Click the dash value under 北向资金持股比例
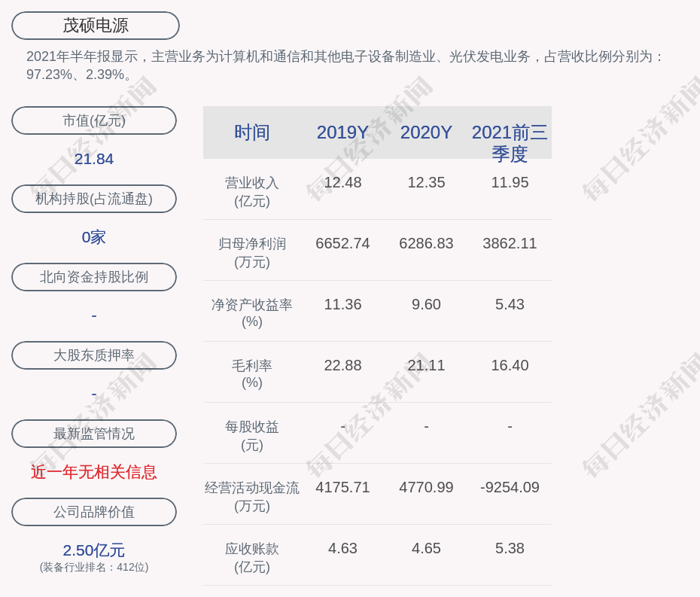This screenshot has width=700, height=597. 94,315
